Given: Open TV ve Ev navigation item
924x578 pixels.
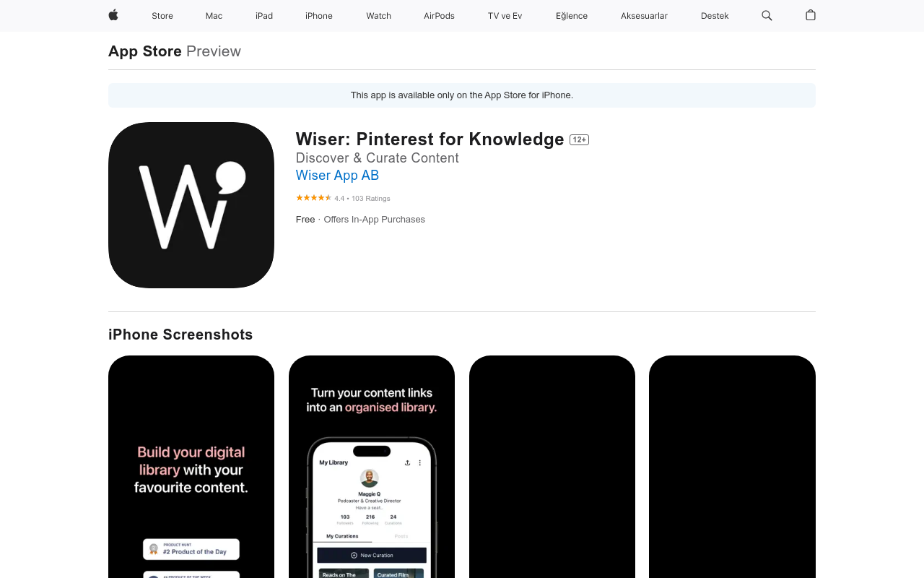Looking at the screenshot, I should click(x=505, y=16).
